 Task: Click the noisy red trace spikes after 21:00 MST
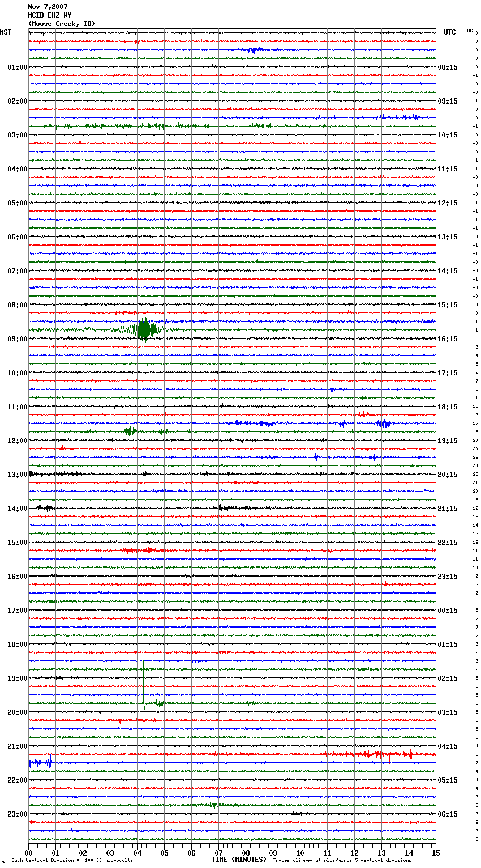pos(379,754)
